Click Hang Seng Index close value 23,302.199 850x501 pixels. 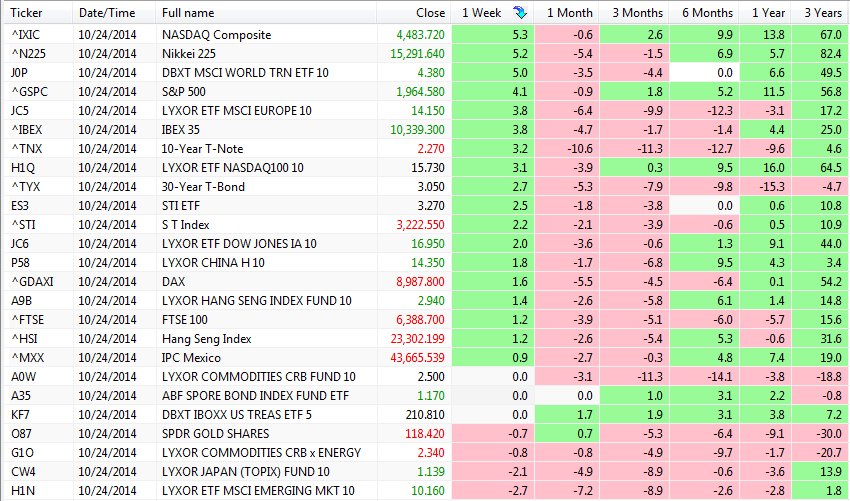tap(413, 339)
